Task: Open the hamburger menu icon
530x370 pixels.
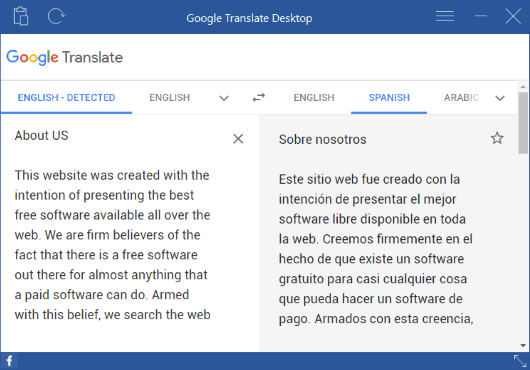Action: tap(444, 16)
